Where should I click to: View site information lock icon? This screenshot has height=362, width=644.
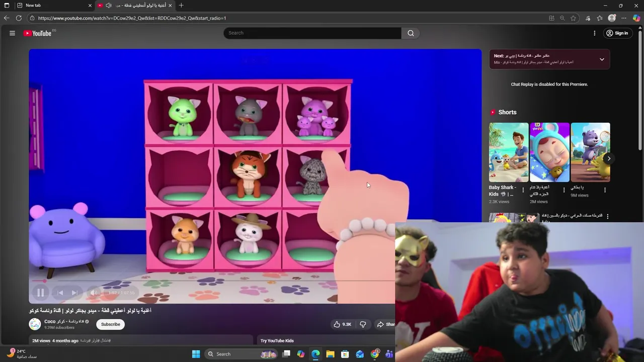coord(32,18)
